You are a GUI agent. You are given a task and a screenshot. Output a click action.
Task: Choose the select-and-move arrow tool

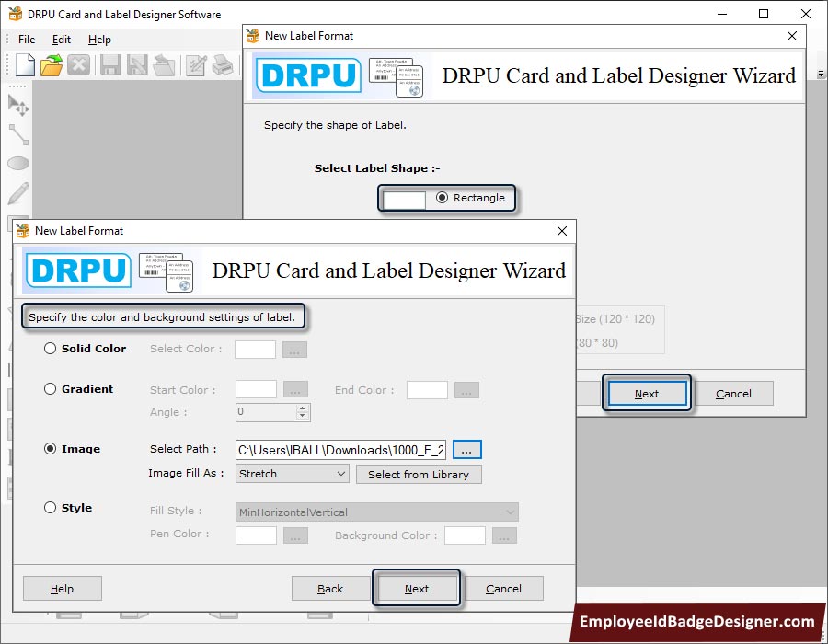tap(18, 106)
